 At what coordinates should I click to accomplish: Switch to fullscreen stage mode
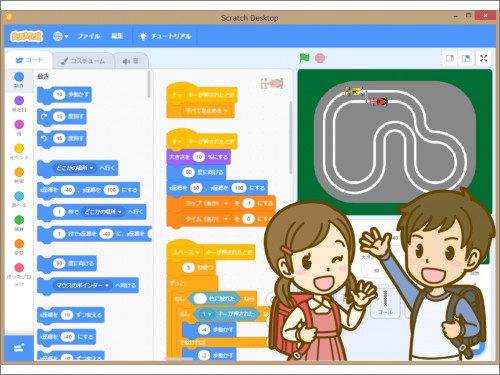[x=483, y=58]
